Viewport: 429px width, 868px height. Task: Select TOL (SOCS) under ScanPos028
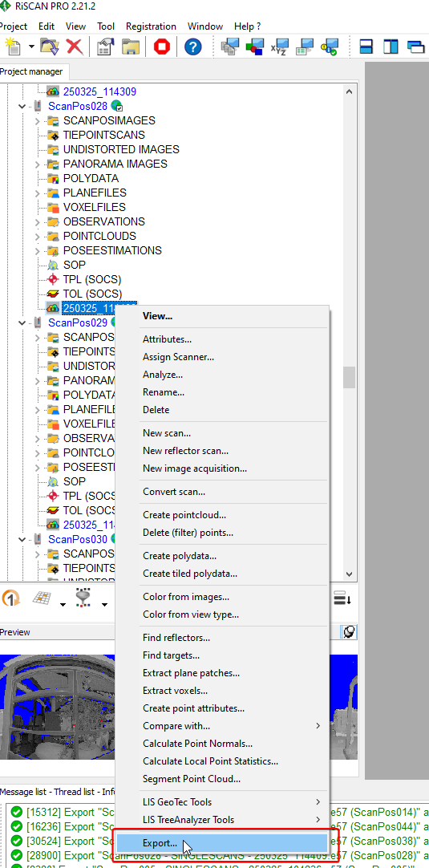[92, 294]
